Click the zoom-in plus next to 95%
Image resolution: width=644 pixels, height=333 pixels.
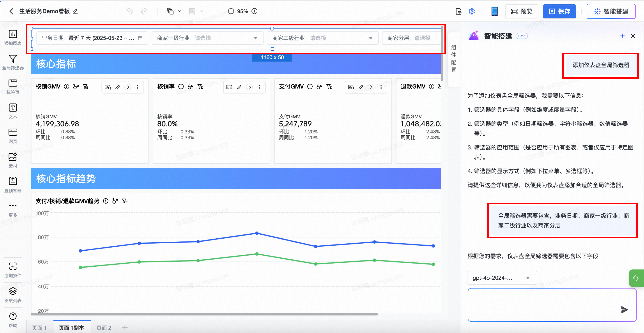pyautogui.click(x=255, y=11)
